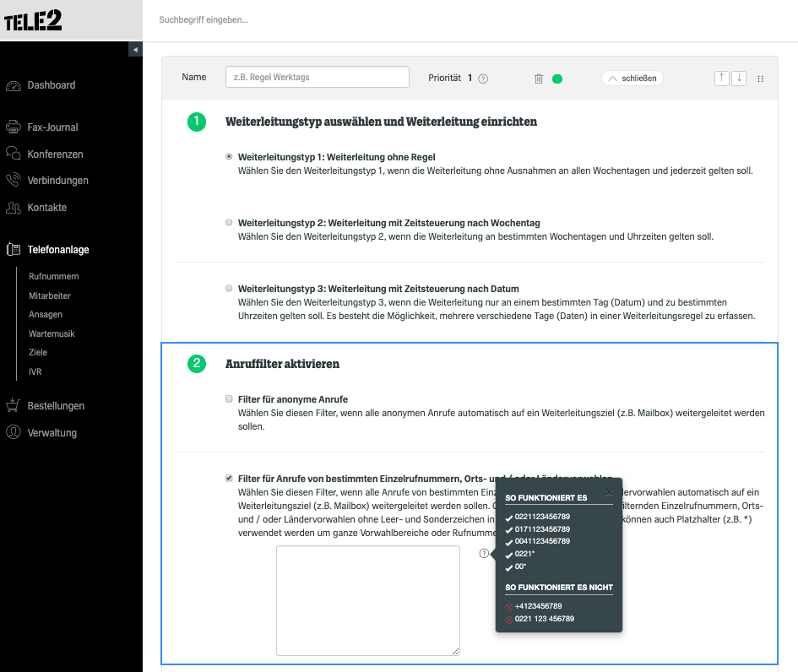Click the Priorität help question mark
The width and height of the screenshot is (798, 672).
pyautogui.click(x=483, y=79)
